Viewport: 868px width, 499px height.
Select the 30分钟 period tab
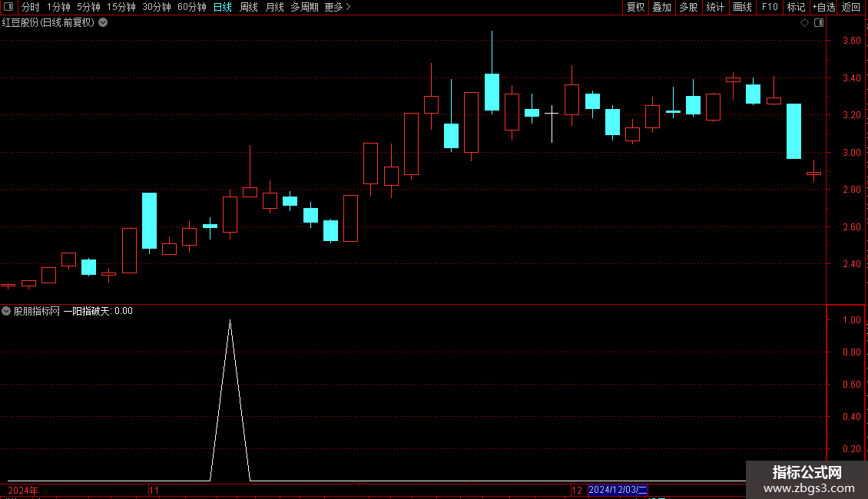(157, 7)
